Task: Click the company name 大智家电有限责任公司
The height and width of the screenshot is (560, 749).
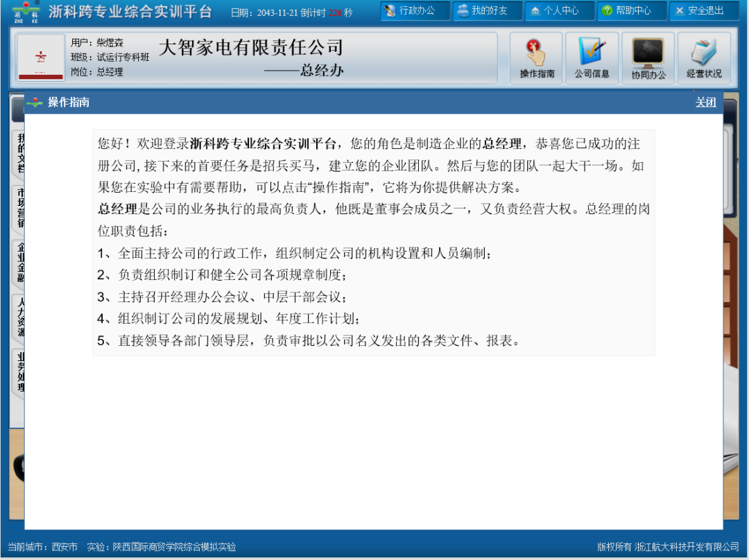Action: tap(251, 47)
